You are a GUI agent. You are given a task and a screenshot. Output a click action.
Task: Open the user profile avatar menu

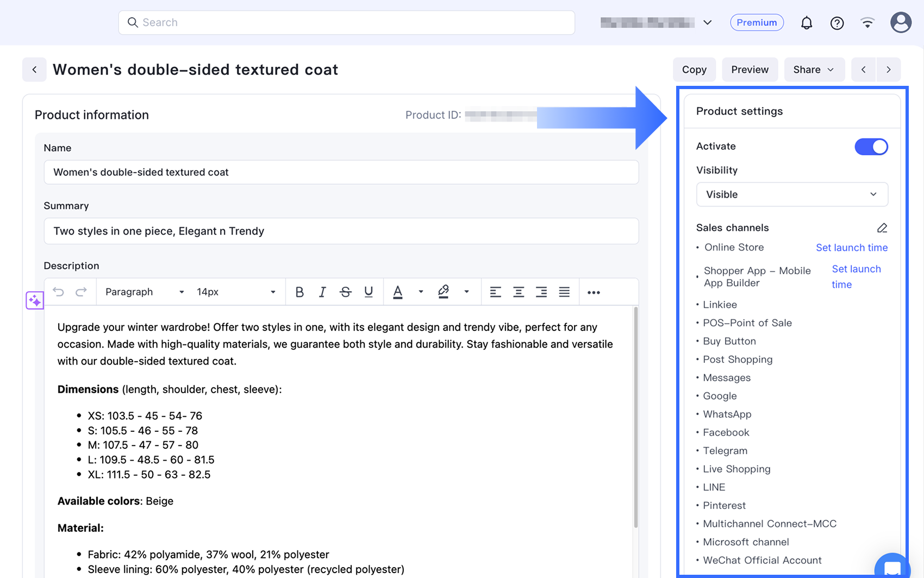tap(901, 22)
